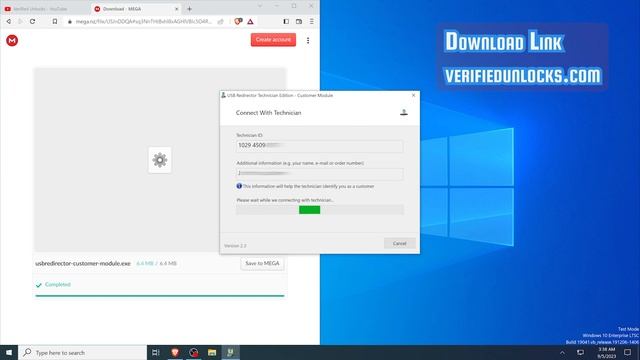Open File Explorer from the taskbar
This screenshot has height=360, width=640.
pos(212,352)
